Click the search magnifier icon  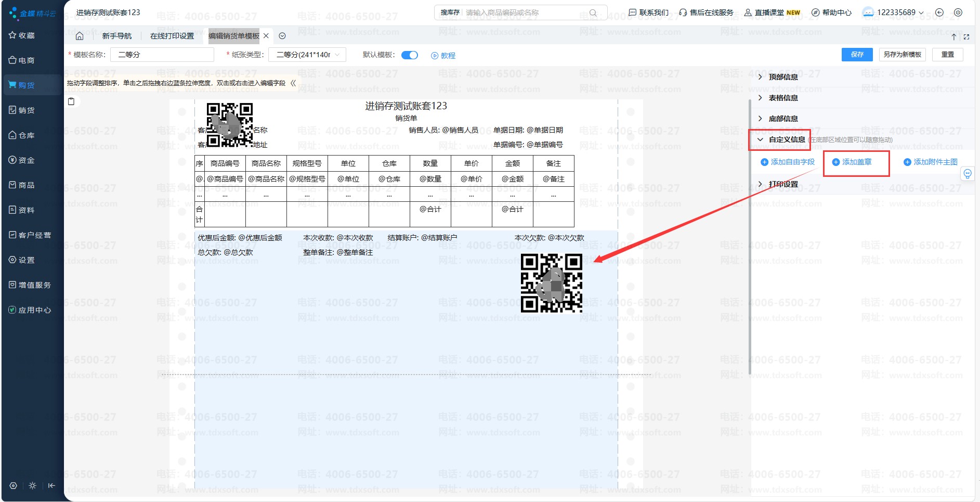(593, 12)
